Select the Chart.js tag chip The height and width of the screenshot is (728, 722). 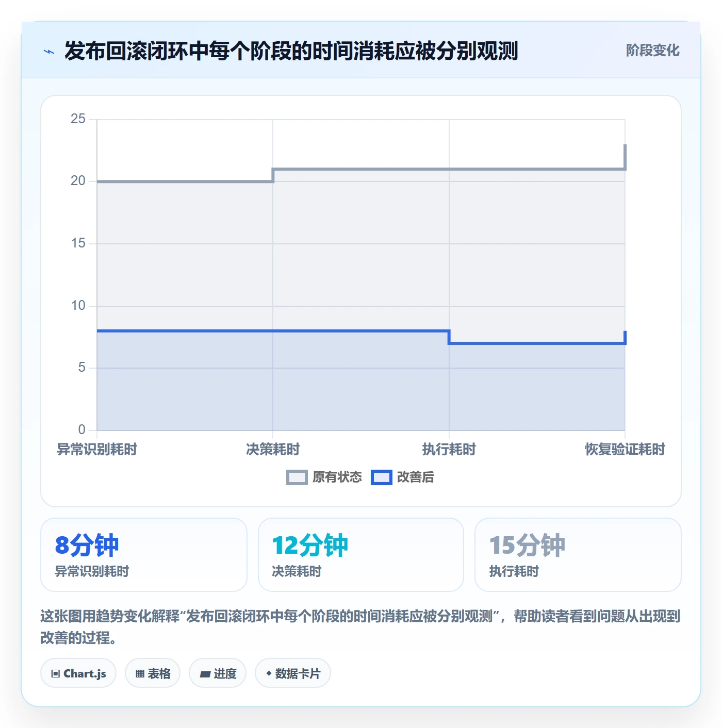coord(78,673)
